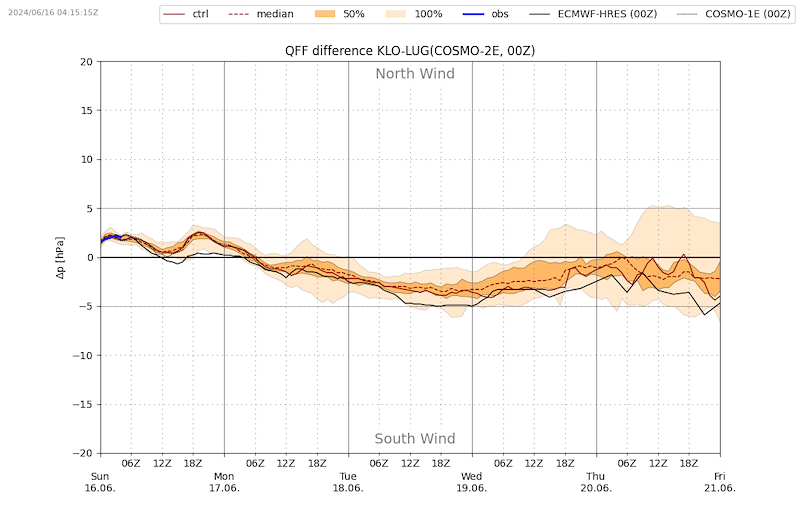Click the chart title QFF difference KLO-LUG
Image resolution: width=800 pixels, height=509 pixels.
410,50
